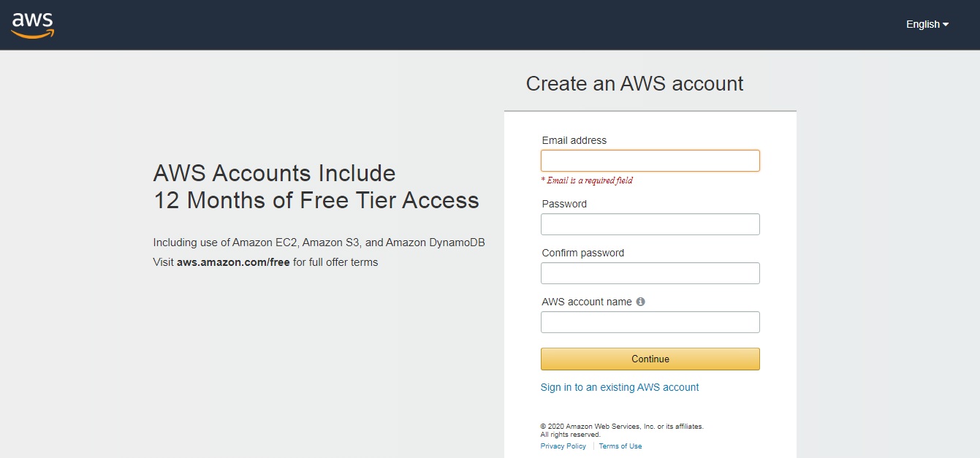Screen dimensions: 980x458
Task: Open the Privacy Policy page
Action: point(563,446)
